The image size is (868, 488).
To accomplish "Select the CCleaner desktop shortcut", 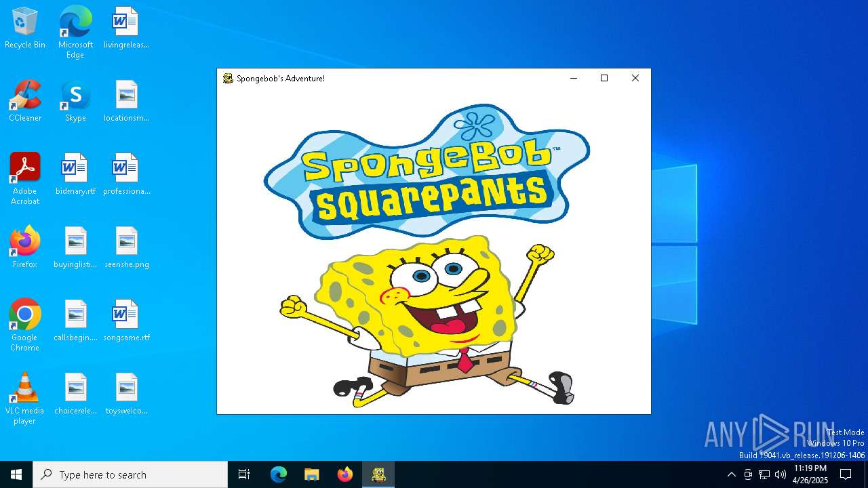I will click(x=25, y=101).
